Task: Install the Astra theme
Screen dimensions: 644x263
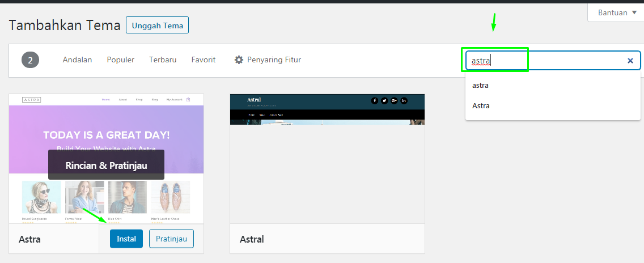Action: tap(126, 239)
